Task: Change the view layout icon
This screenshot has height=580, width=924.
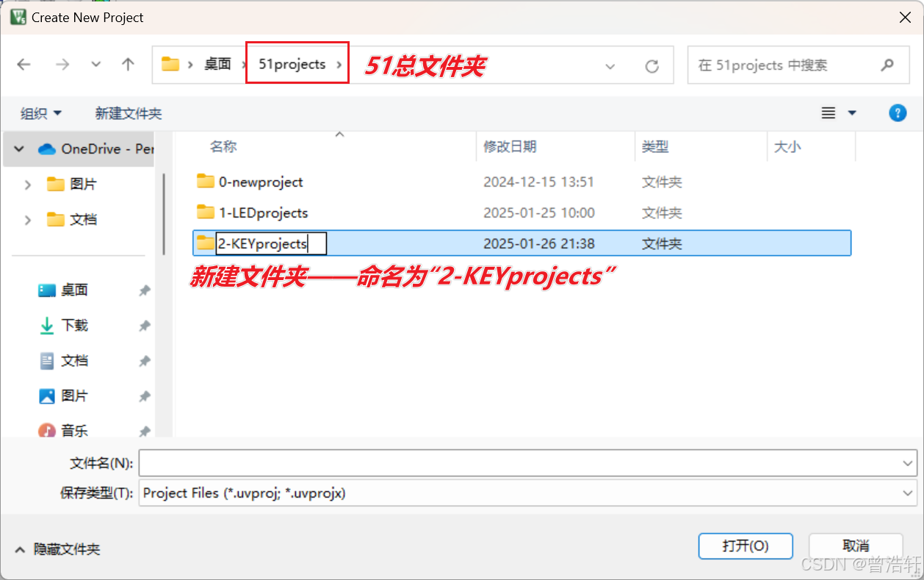Action: (x=829, y=112)
